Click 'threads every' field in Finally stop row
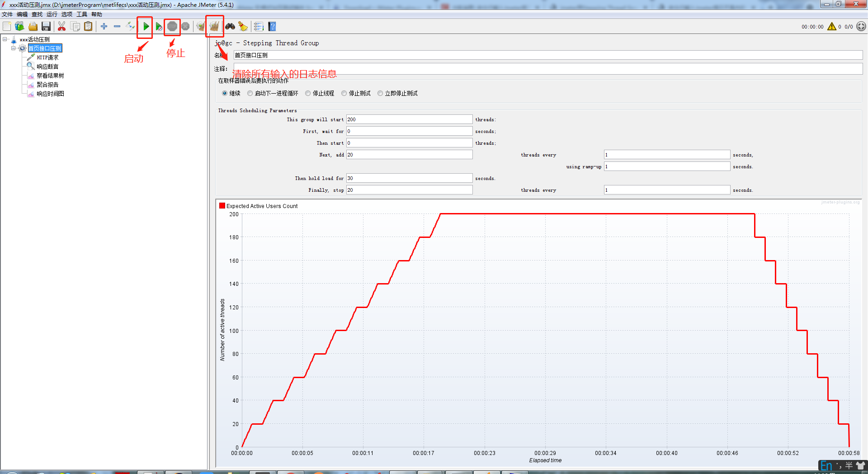868x474 pixels. click(667, 190)
